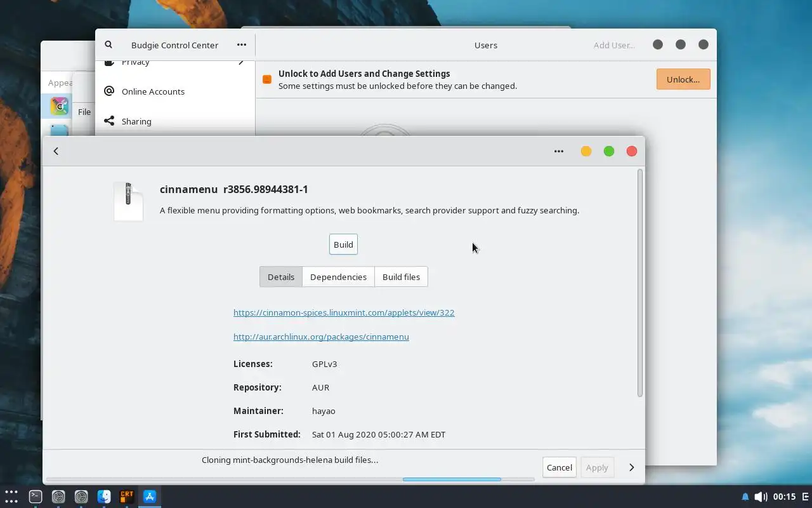Open the Budgie Control Center three-dot menu
This screenshot has width=812, height=508.
(x=242, y=45)
